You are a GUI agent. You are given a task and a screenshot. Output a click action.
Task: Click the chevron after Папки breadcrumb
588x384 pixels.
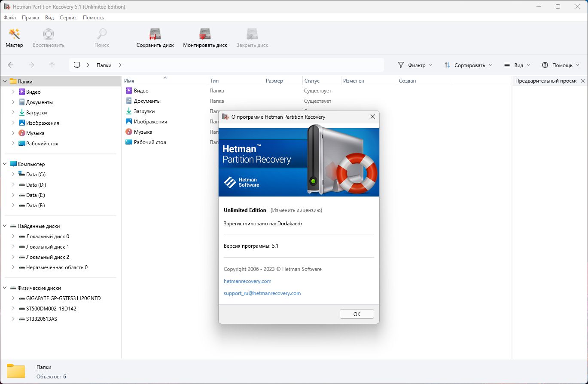click(x=120, y=65)
